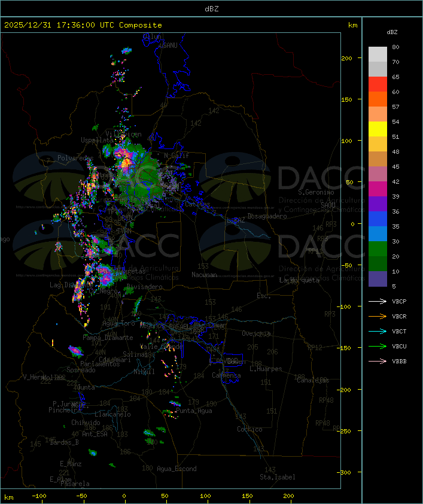Click the 'E_Manz' map label

click(x=71, y=464)
